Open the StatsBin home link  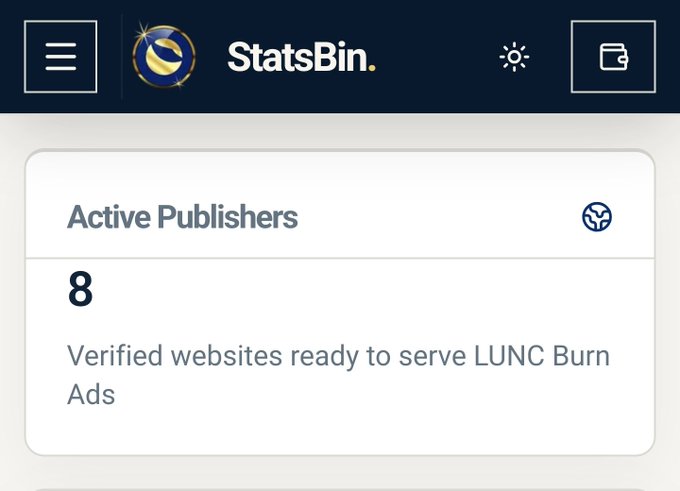(301, 57)
